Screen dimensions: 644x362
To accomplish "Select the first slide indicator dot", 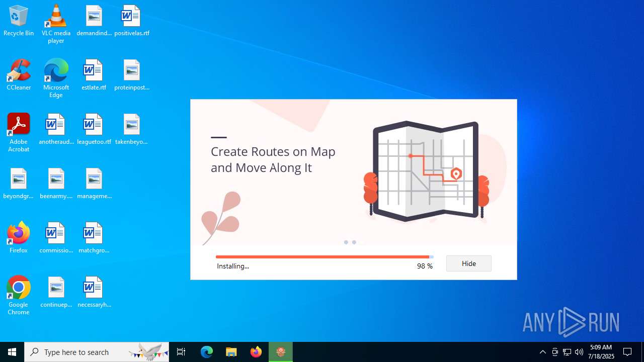I will point(346,242).
